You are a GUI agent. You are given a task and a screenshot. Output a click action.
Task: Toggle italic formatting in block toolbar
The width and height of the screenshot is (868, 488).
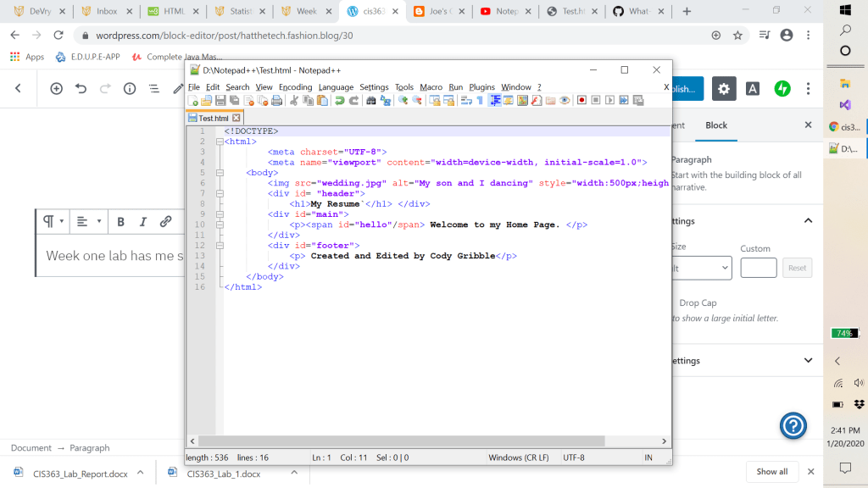click(x=142, y=222)
